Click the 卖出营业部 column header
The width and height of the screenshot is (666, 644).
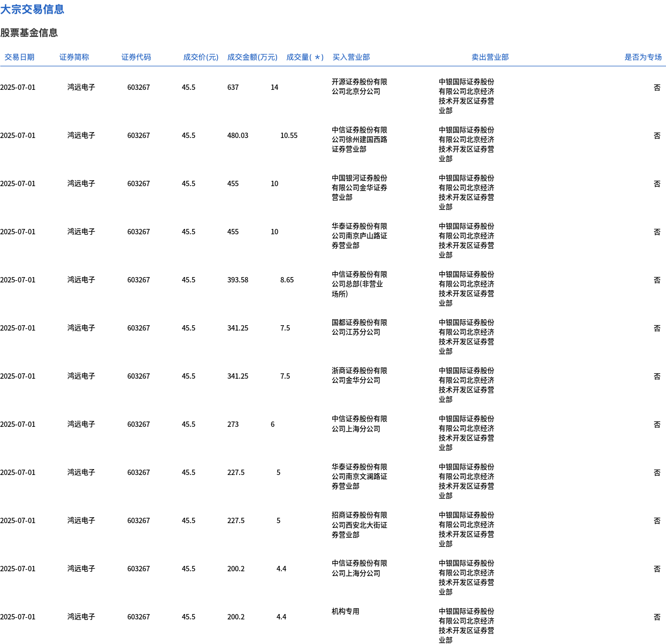(x=489, y=57)
